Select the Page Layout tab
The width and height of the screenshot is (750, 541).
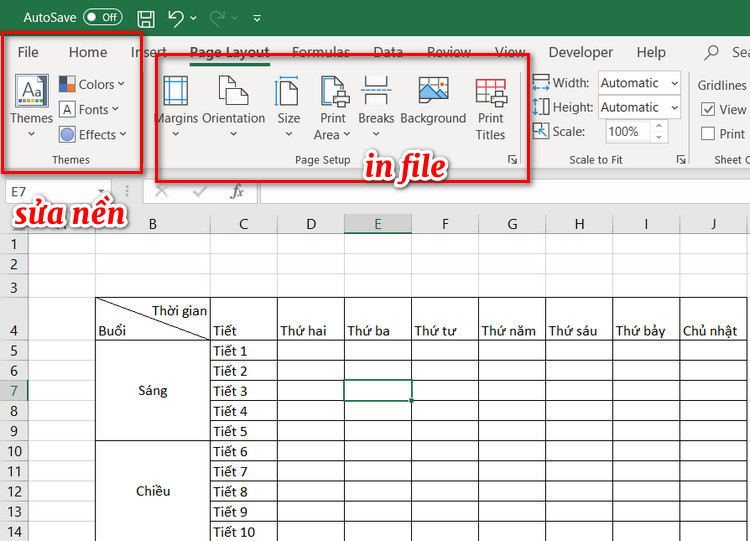tap(230, 52)
